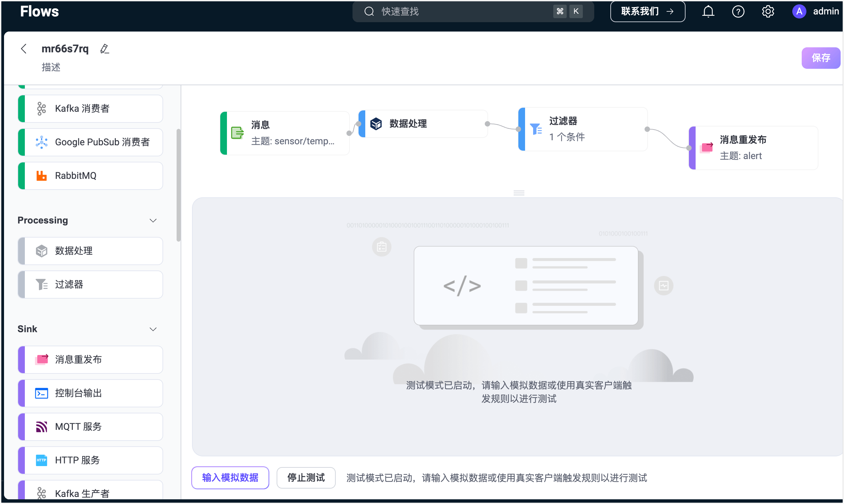844x504 pixels.
Task: Open the settings gear
Action: (768, 11)
